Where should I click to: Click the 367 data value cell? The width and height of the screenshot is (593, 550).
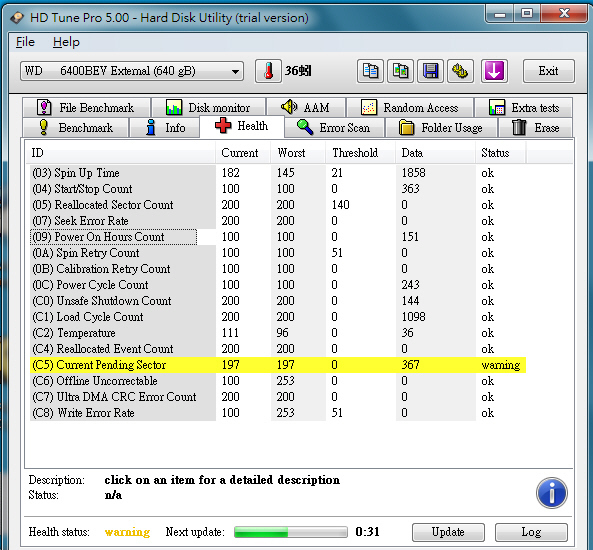410,365
